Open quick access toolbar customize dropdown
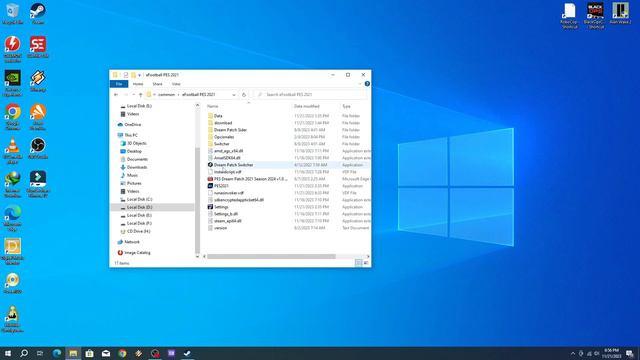The height and width of the screenshot is (360, 640). (140, 75)
